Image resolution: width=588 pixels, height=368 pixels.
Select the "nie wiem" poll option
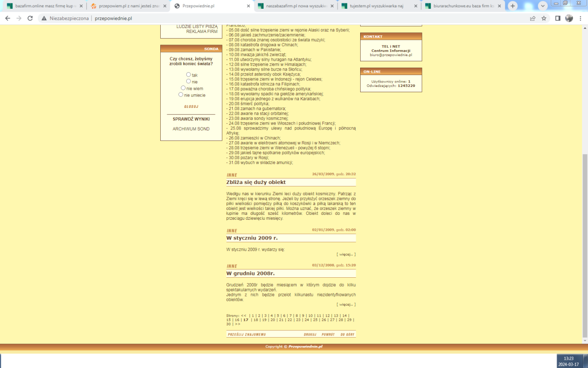183,88
